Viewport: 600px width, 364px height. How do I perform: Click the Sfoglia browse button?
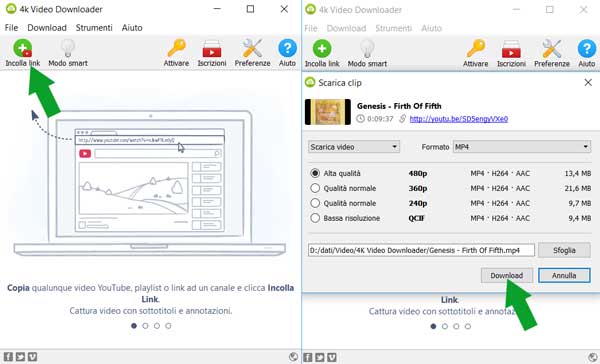coord(564,250)
